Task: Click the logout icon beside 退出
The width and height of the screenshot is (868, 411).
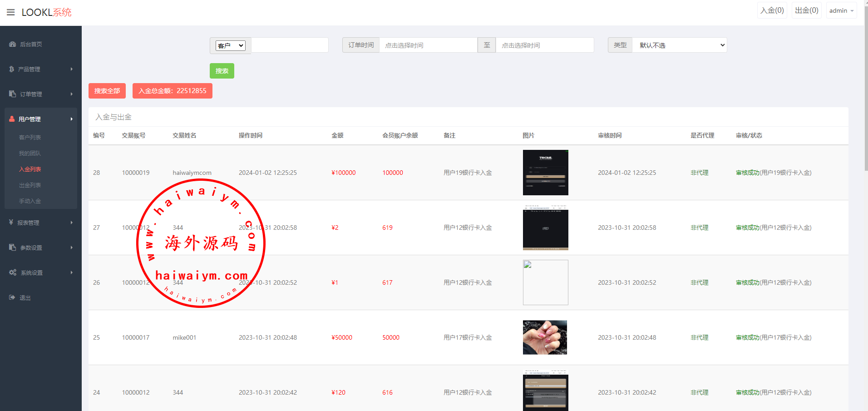Action: [x=12, y=297]
